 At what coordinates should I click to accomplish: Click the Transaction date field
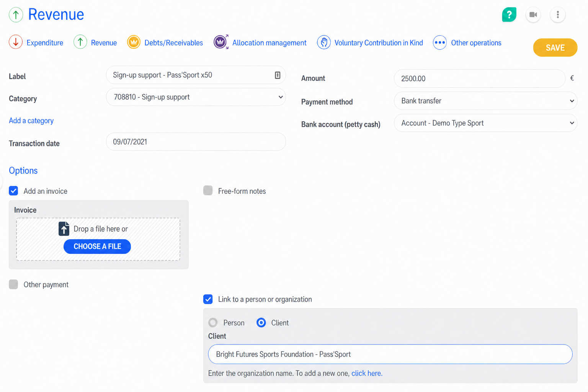(196, 142)
